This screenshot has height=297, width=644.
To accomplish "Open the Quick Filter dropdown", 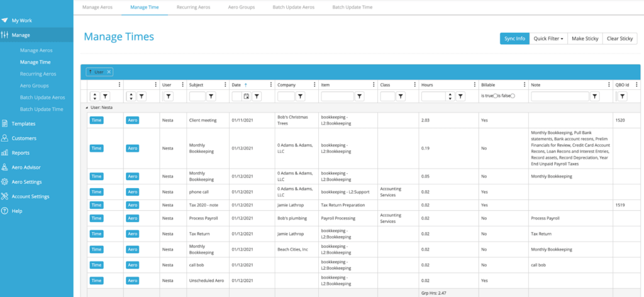I will 548,38.
